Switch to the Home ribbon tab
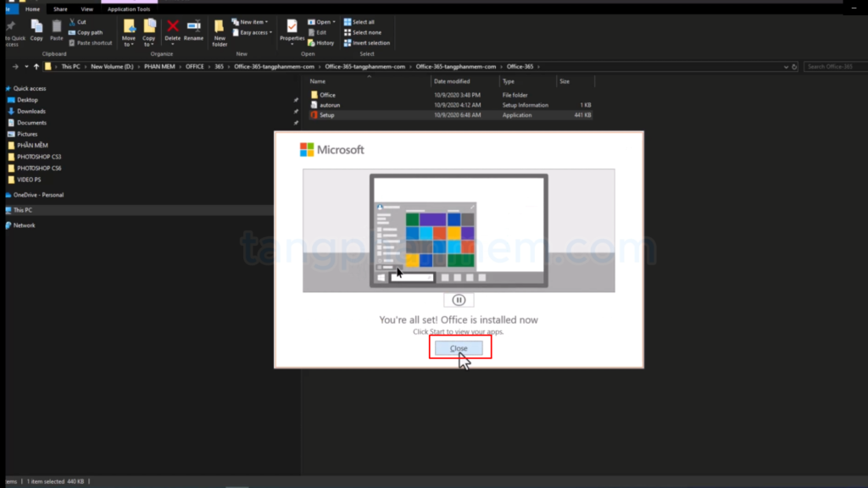 (32, 8)
